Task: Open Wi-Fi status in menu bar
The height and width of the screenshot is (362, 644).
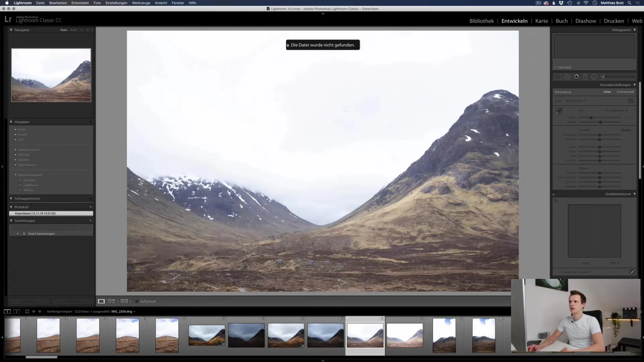Action: [x=586, y=3]
